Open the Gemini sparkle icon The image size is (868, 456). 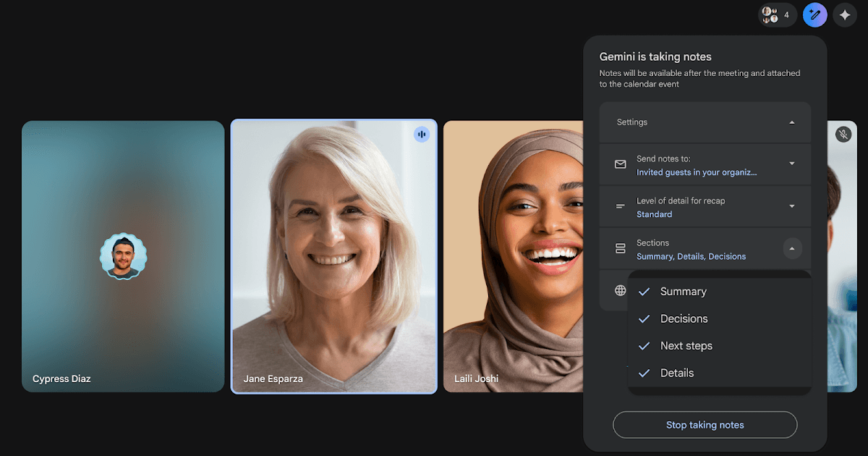pyautogui.click(x=845, y=14)
